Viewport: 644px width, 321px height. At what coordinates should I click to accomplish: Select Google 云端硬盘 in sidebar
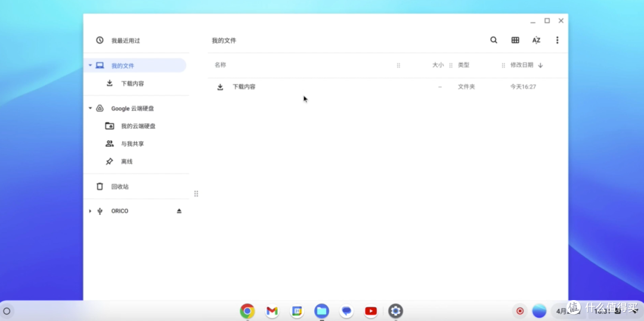point(135,109)
